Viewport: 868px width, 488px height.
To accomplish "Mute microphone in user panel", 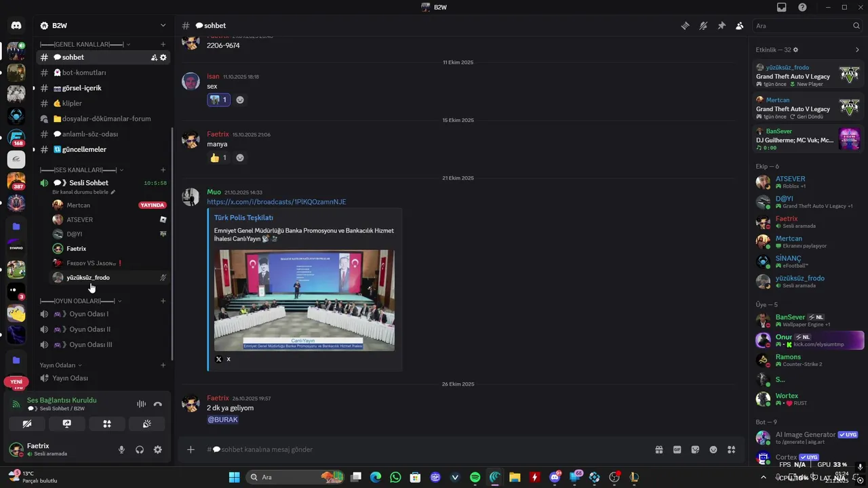I will click(x=122, y=449).
